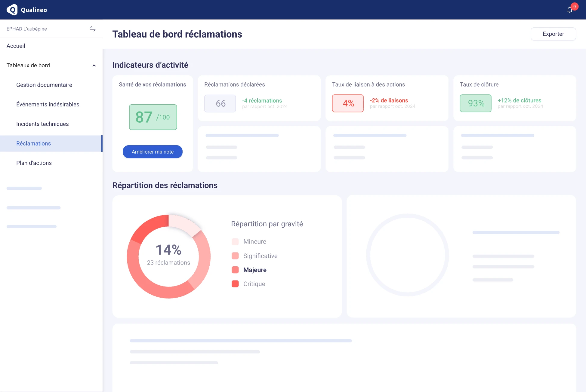The image size is (586, 392).
Task: Toggle the Critique legend swatch
Action: (x=235, y=284)
